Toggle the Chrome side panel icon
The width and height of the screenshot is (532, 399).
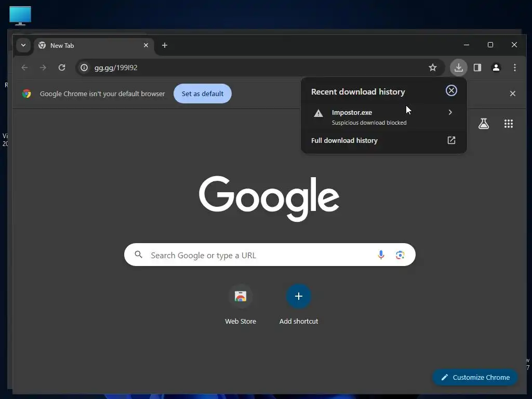click(477, 68)
